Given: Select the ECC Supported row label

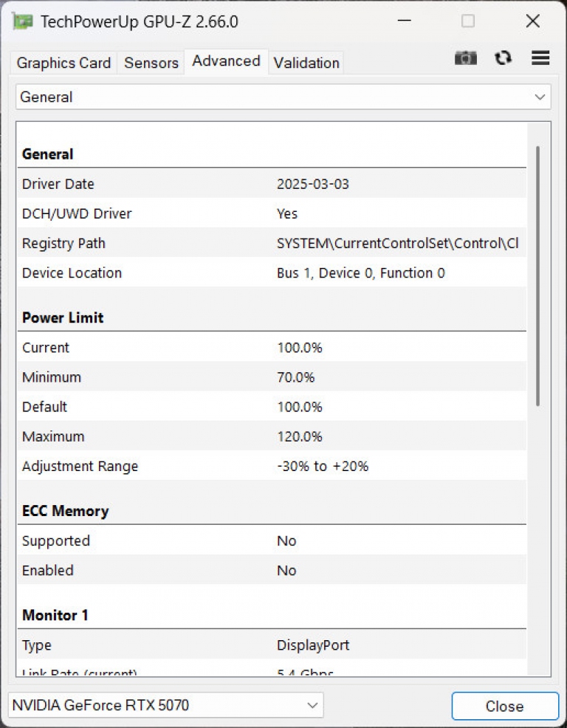Looking at the screenshot, I should pos(56,541).
